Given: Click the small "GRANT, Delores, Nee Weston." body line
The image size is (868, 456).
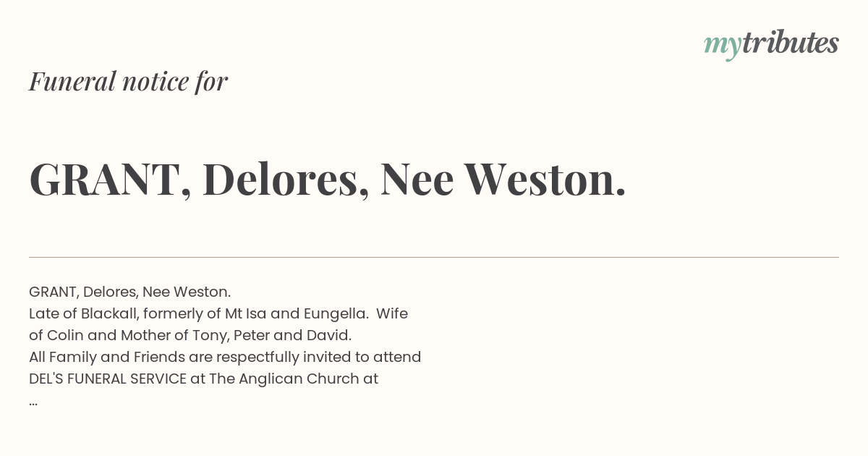Looking at the screenshot, I should (x=130, y=292).
